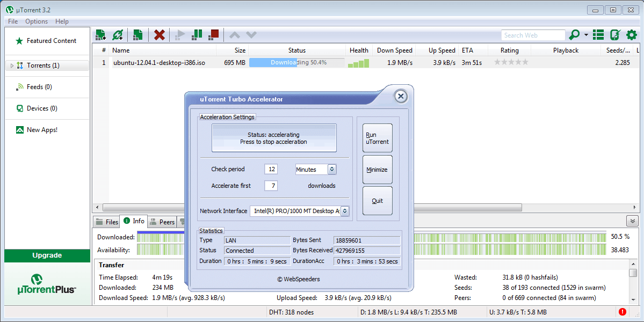Click the Add Torrent toolbar icon
644x322 pixels.
(100, 35)
